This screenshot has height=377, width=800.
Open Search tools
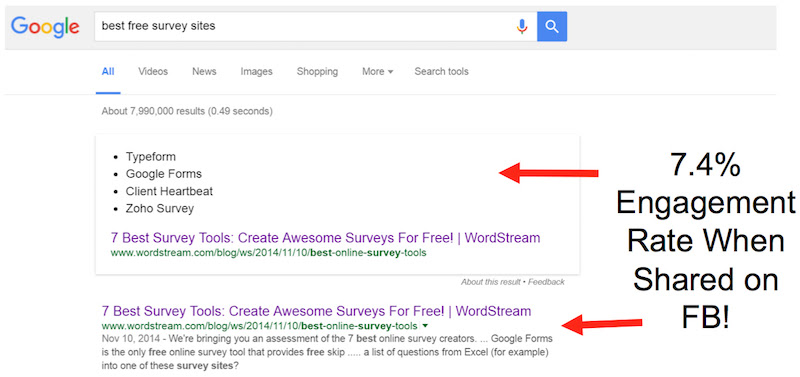coord(441,72)
